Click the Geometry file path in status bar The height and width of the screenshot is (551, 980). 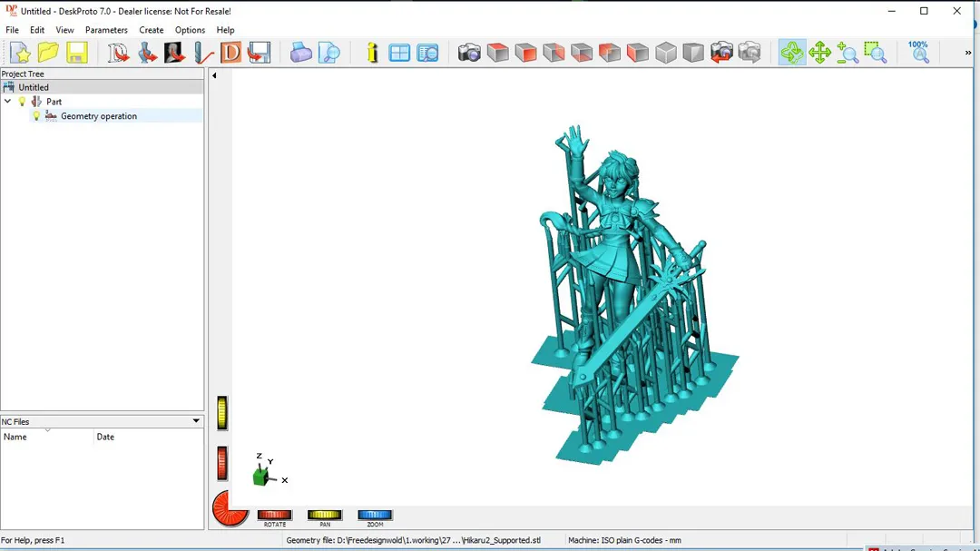[413, 540]
